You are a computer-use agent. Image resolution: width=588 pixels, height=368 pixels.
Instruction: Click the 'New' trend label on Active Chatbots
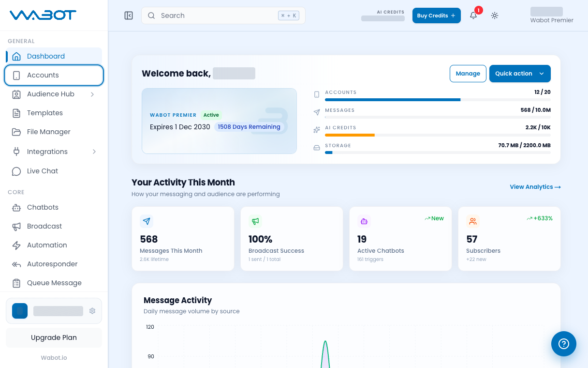point(434,218)
